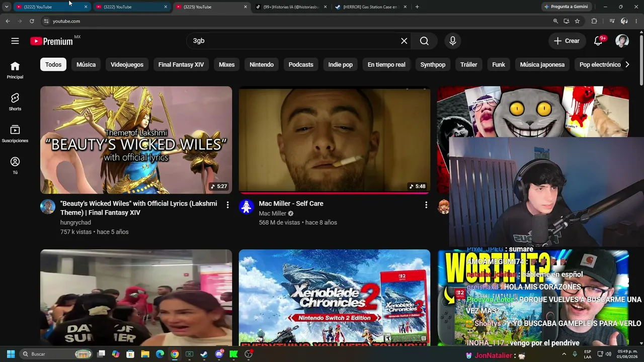Expand the tab search dropdown
The image size is (644, 362).
(7, 7)
